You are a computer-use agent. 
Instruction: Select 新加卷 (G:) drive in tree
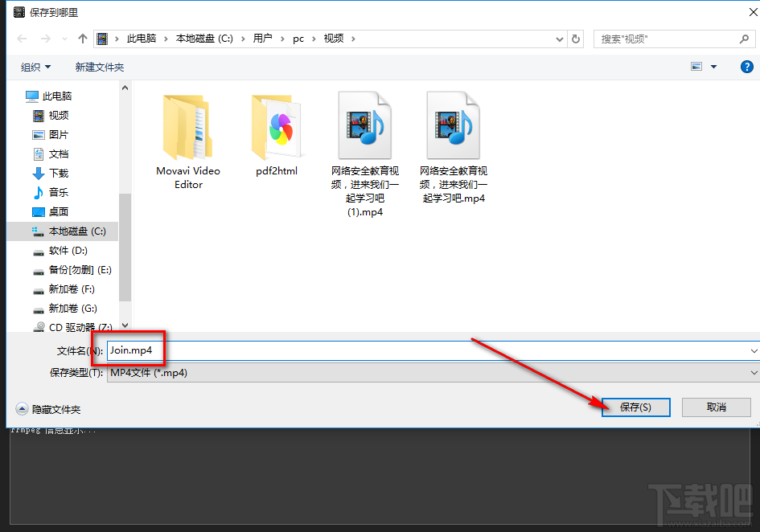(64, 308)
